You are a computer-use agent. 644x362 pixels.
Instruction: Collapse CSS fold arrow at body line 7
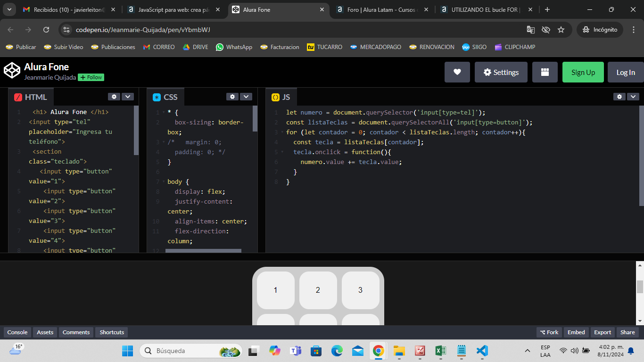click(164, 182)
